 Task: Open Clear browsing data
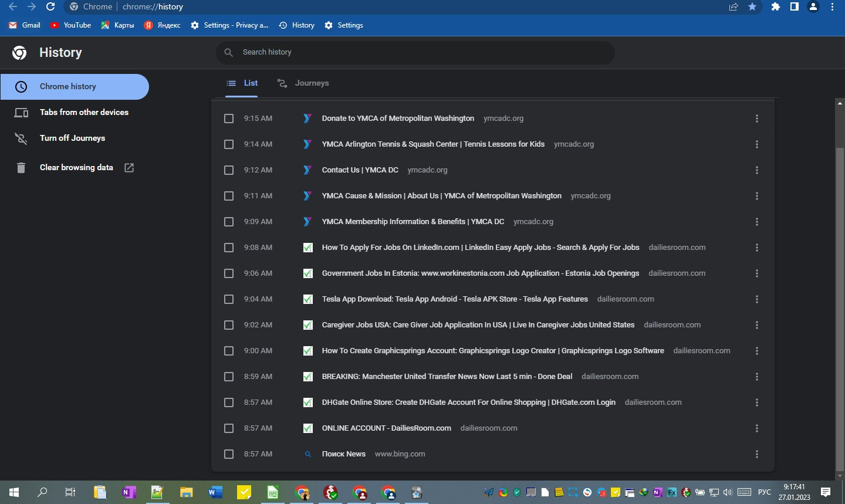(76, 167)
